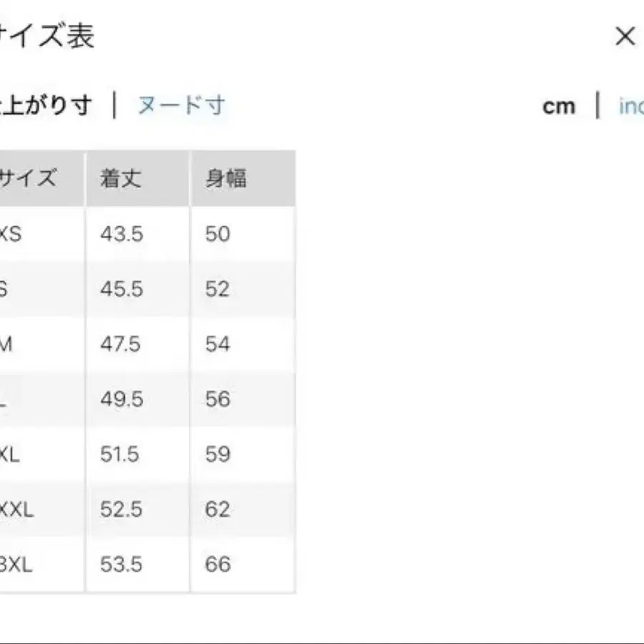
Task: Click the 52 width value for size S
Action: click(x=217, y=289)
